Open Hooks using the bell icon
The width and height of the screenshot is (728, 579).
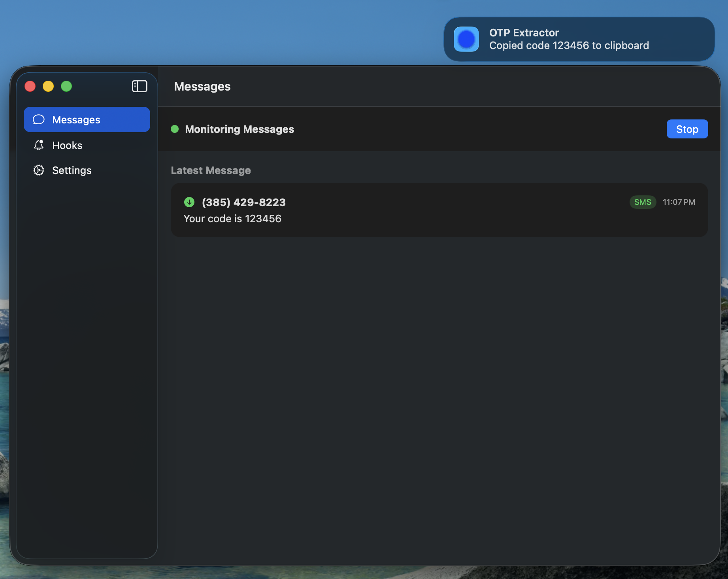tap(38, 145)
